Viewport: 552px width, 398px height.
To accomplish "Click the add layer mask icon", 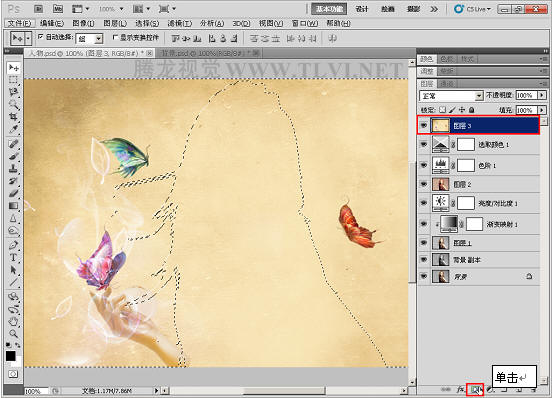I will (x=475, y=390).
